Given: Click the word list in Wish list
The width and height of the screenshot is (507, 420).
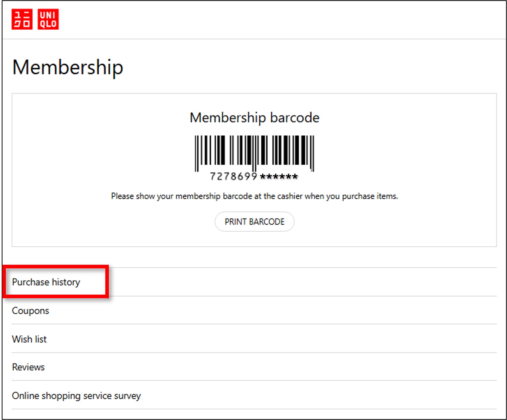Looking at the screenshot, I should 41,339.
